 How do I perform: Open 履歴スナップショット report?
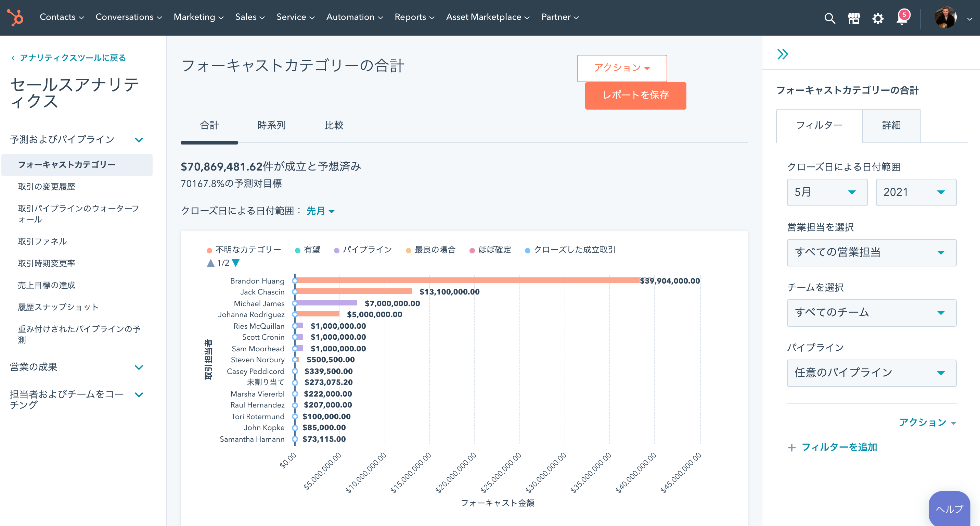click(x=58, y=307)
